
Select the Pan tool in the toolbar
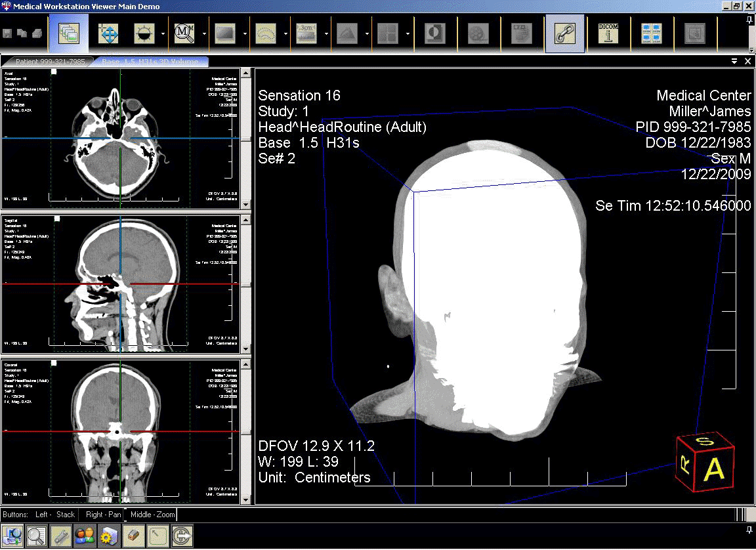(109, 33)
